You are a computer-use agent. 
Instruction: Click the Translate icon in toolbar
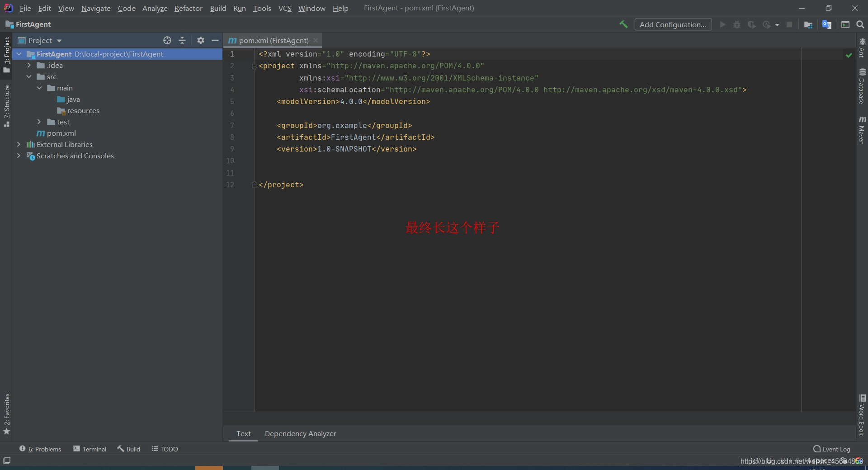click(827, 24)
